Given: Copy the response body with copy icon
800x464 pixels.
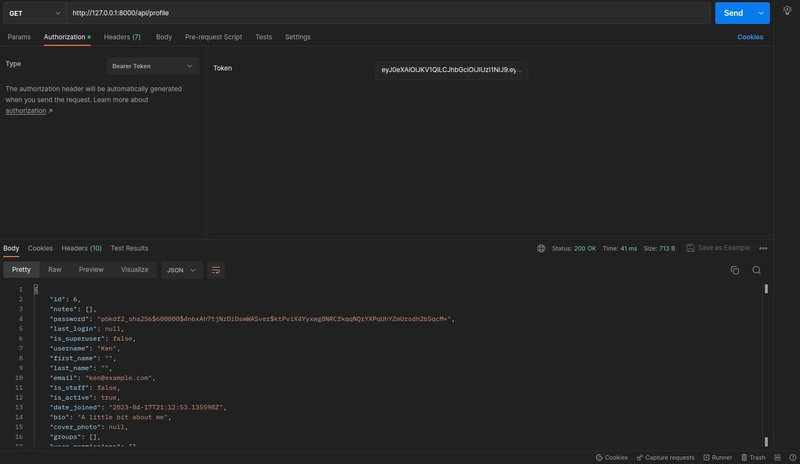Looking at the screenshot, I should coord(735,270).
